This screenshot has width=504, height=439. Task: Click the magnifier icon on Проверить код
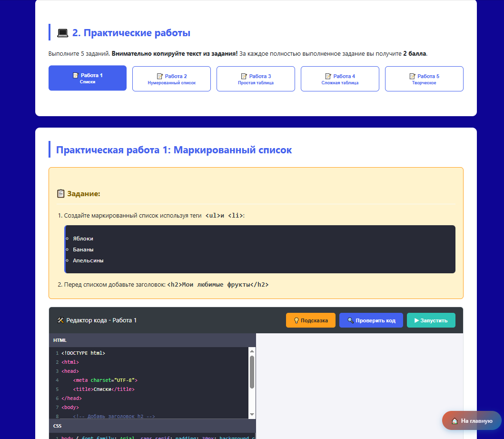(x=351, y=320)
